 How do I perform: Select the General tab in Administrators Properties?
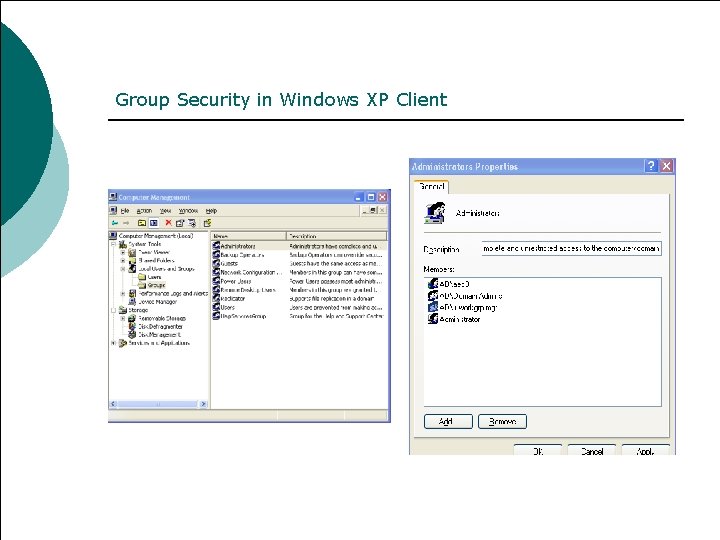(x=432, y=187)
